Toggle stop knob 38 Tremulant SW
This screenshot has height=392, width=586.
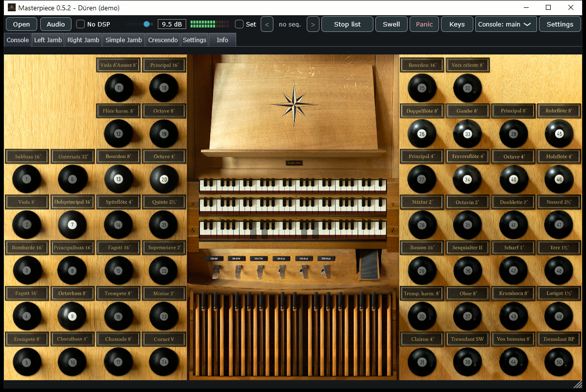click(467, 362)
